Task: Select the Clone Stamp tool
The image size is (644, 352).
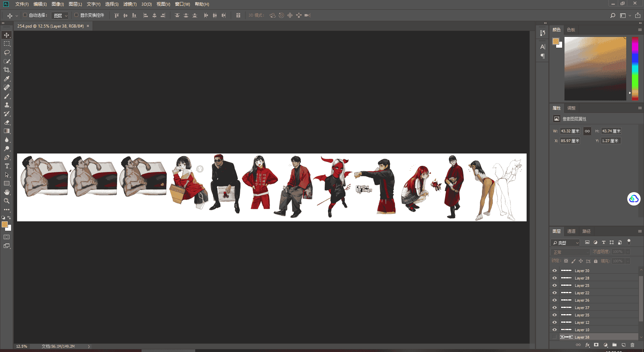Action: (7, 105)
